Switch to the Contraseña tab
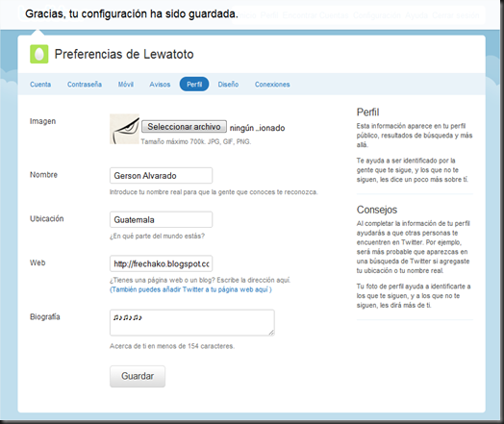The width and height of the screenshot is (504, 424). click(x=85, y=85)
